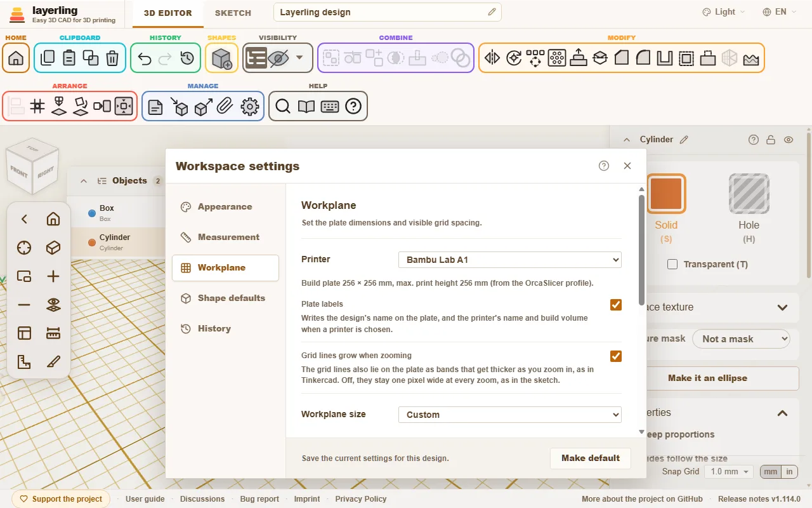Screen dimensions: 812x508
Task: Switch to the Sketch tab
Action: click(x=233, y=13)
